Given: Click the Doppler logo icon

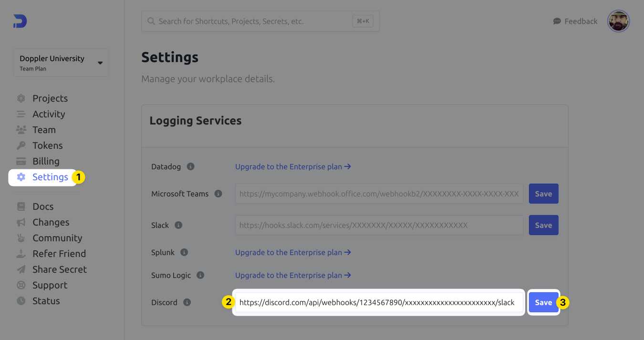Looking at the screenshot, I should pyautogui.click(x=20, y=21).
